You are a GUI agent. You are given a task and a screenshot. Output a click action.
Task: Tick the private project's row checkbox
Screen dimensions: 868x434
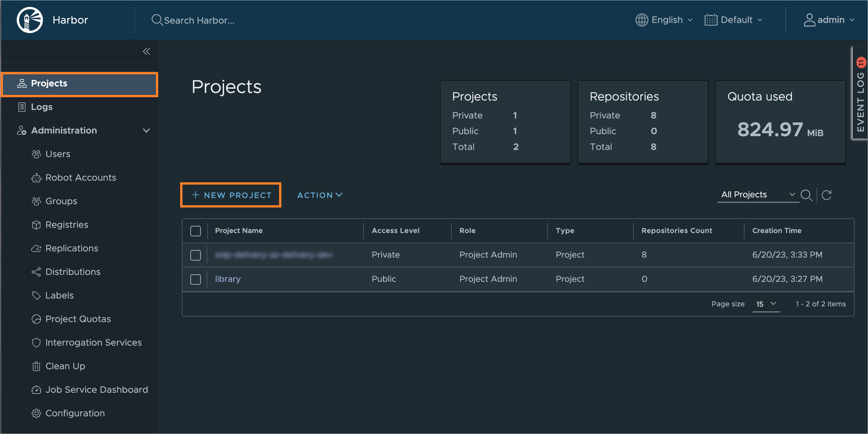point(196,255)
